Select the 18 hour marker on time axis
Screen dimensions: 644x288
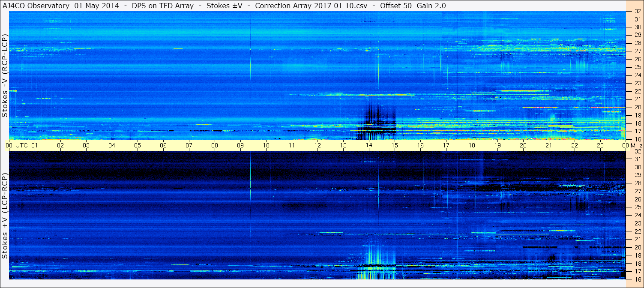coord(472,145)
